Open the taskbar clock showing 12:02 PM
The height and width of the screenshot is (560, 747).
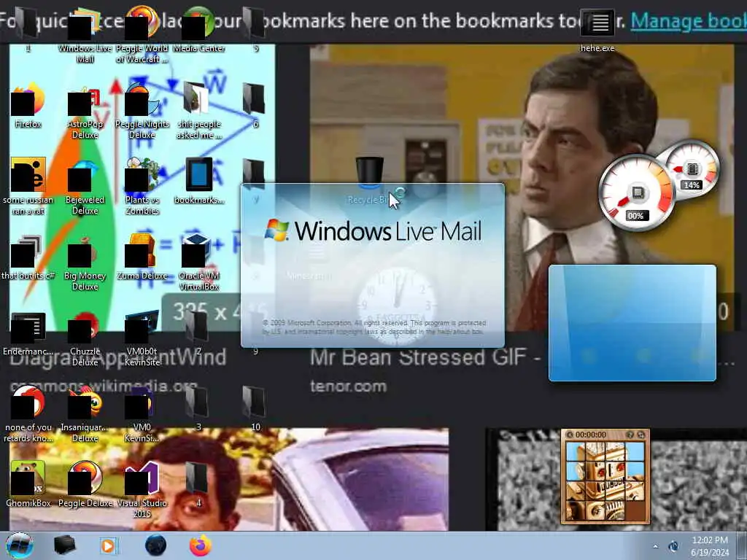(710, 546)
